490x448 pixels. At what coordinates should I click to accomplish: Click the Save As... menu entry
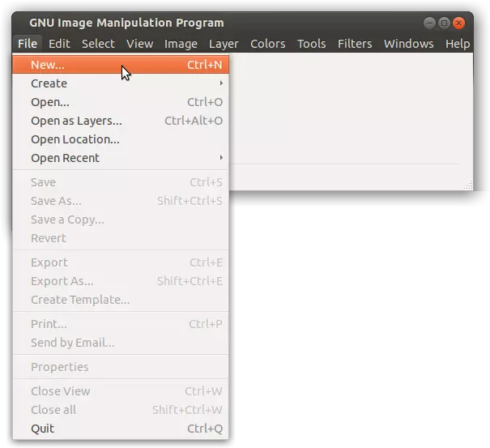point(121,201)
